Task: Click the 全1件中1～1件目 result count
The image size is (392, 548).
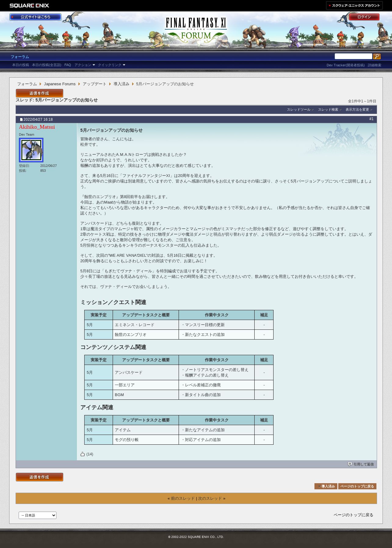Action: point(362,101)
